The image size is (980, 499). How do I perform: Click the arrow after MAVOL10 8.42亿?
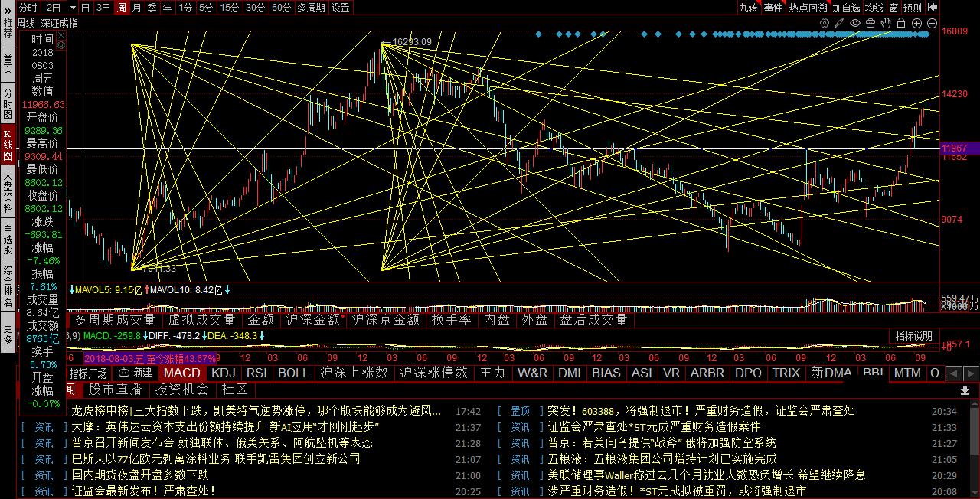227,291
